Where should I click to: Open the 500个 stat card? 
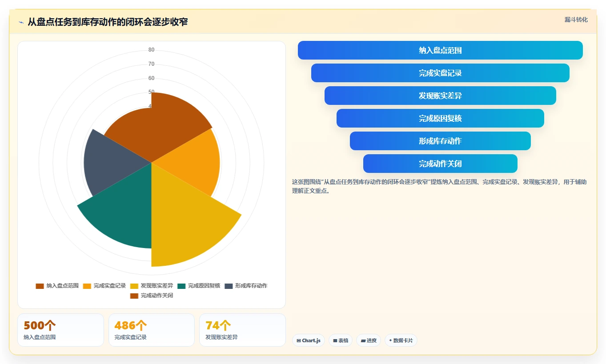tap(60, 330)
